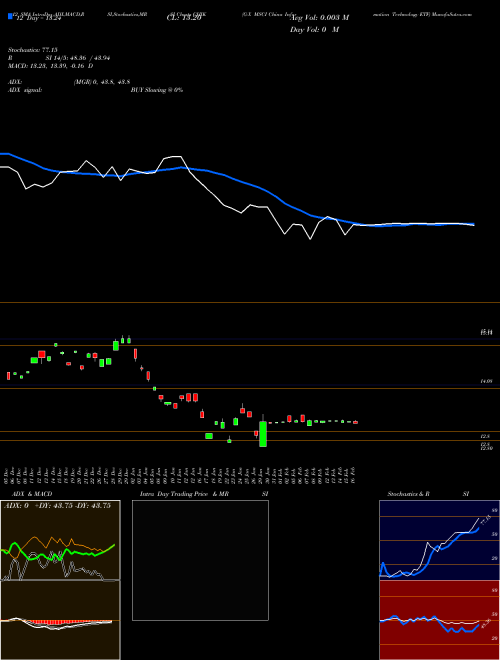Click the ADX line chart panel
500x660 pixels.
click(60, 540)
